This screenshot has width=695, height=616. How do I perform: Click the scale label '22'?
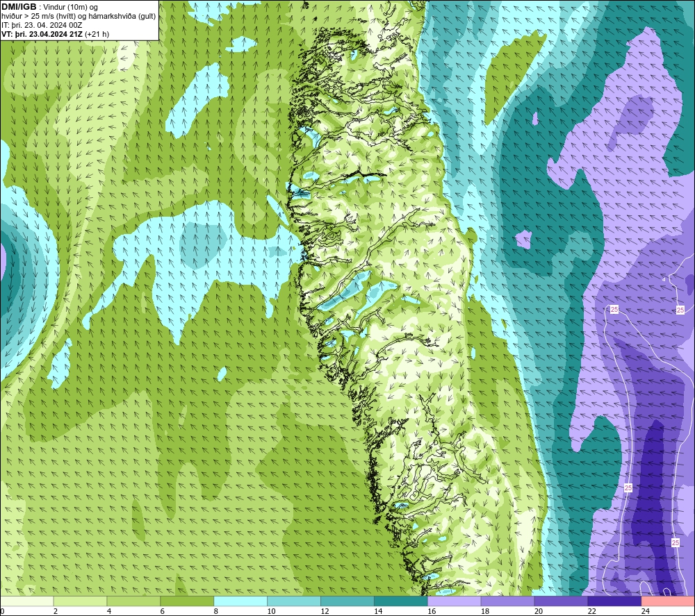(591, 611)
